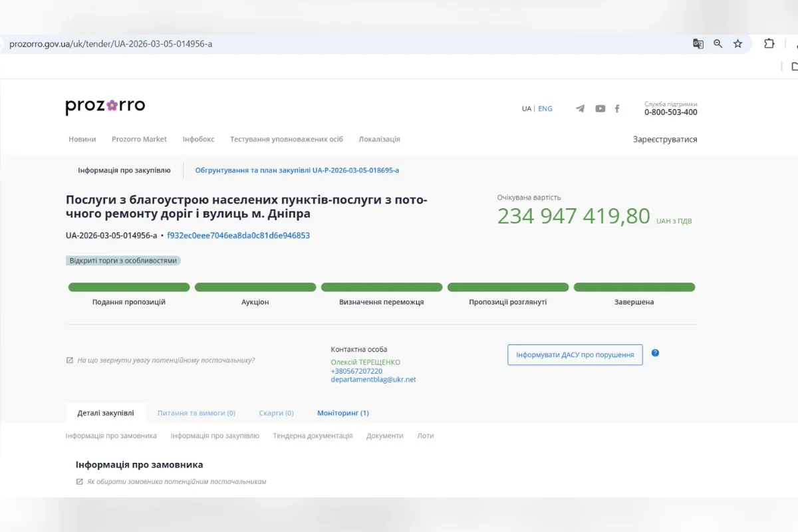
Task: Click the Prozorro logo
Action: click(x=104, y=105)
